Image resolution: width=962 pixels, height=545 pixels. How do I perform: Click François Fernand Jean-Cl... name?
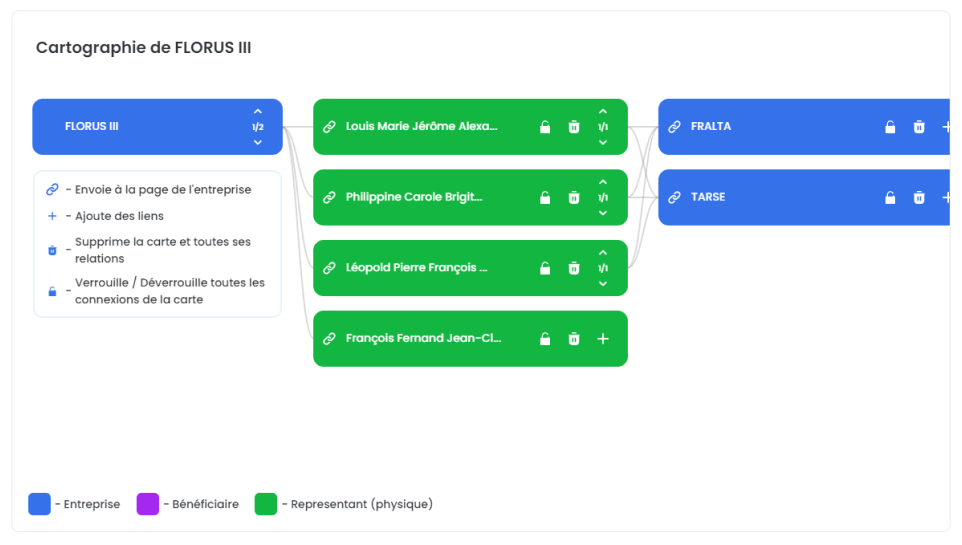click(x=423, y=339)
